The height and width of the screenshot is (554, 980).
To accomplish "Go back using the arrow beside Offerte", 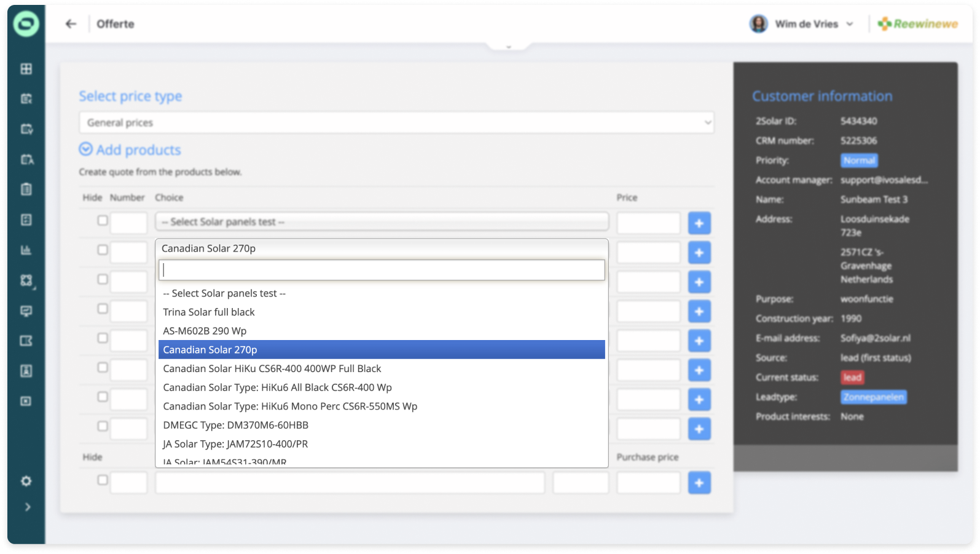I will click(71, 24).
